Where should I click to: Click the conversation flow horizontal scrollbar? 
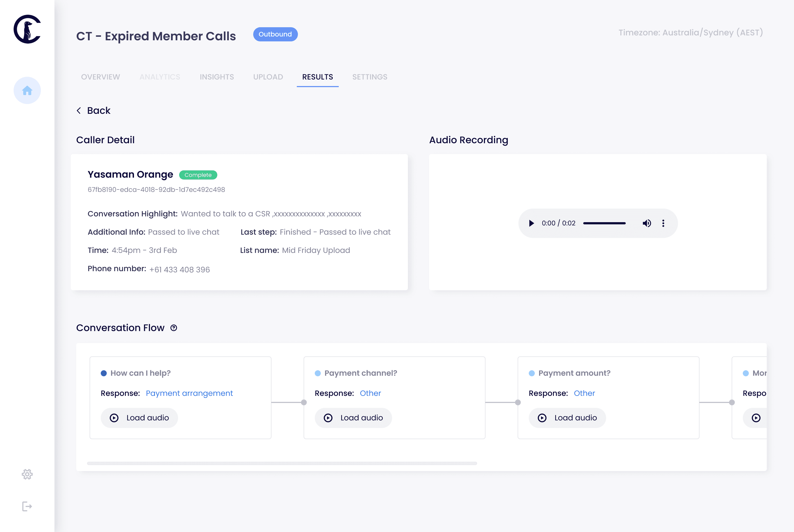pyautogui.click(x=282, y=463)
